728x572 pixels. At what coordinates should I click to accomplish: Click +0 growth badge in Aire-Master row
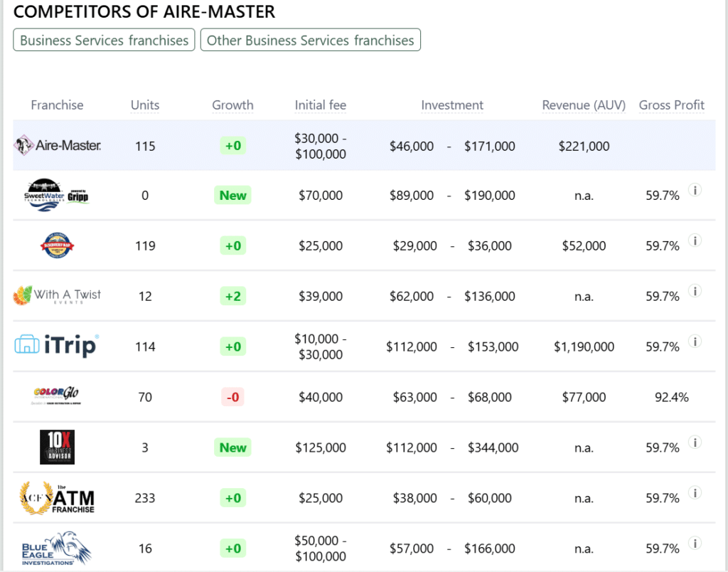click(232, 145)
